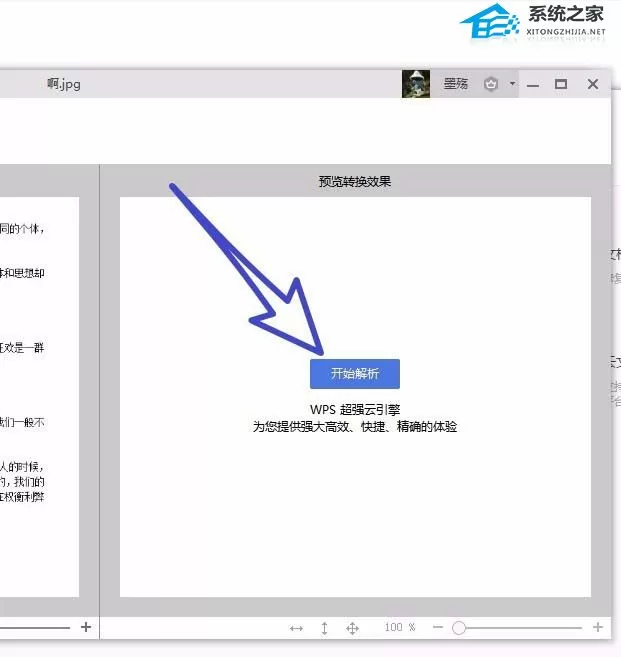
Task: Click the username 墨殇
Action: [x=455, y=84]
